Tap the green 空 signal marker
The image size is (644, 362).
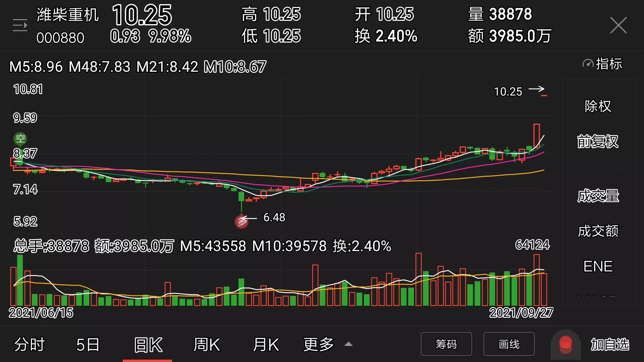[20, 138]
